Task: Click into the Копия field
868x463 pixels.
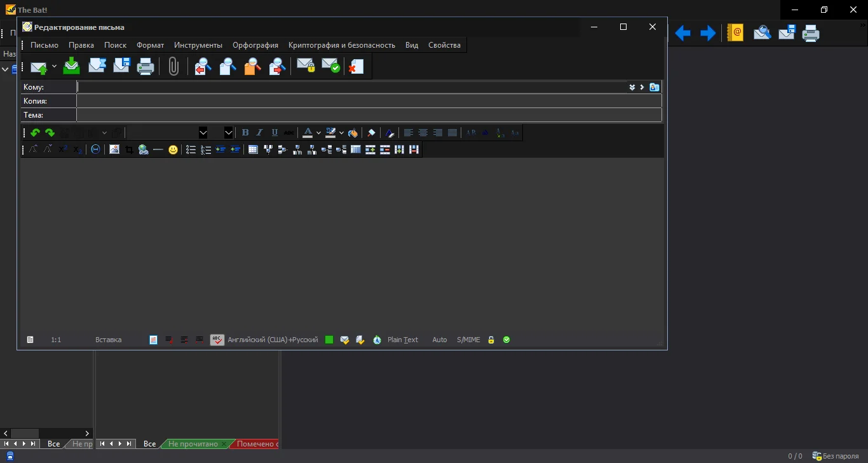Action: point(369,101)
